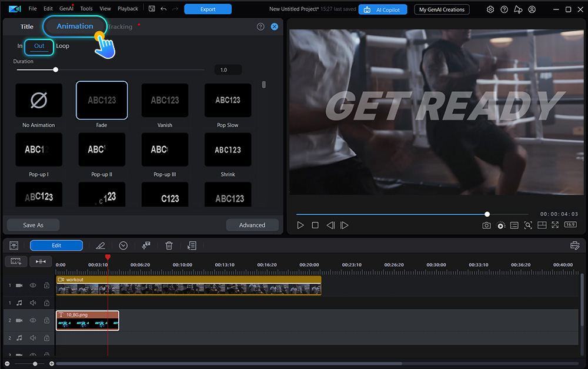
Task: Hide video track 1 with the eye toggle
Action: point(34,285)
